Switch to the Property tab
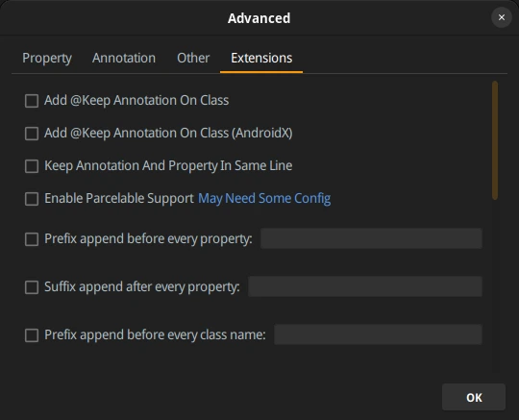Image resolution: width=519 pixels, height=420 pixels. [x=47, y=59]
